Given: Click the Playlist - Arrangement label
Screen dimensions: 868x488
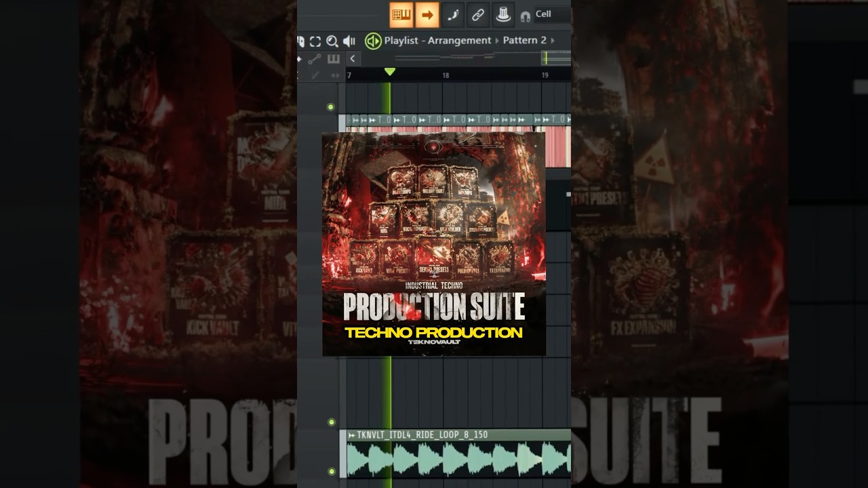Looking at the screenshot, I should tap(437, 41).
